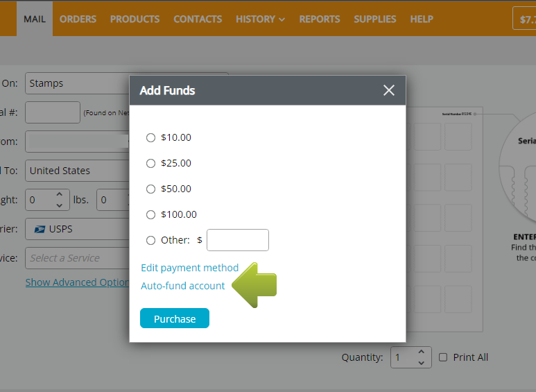This screenshot has width=536, height=392.
Task: Open the Auto-fund account link
Action: tap(183, 286)
